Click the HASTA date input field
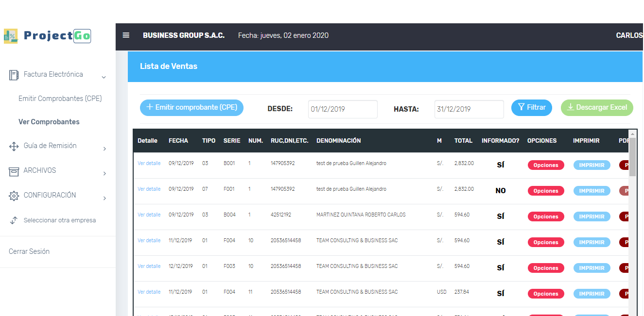The height and width of the screenshot is (316, 644). 469,109
